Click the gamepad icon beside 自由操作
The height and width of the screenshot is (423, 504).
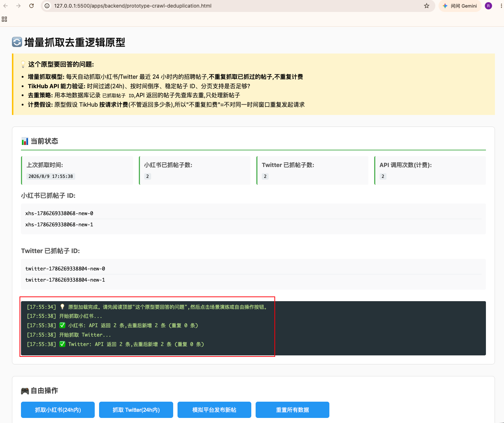(x=25, y=391)
